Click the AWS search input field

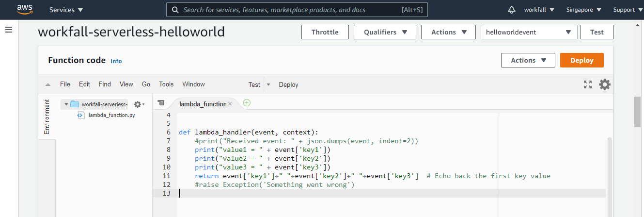pyautogui.click(x=297, y=10)
